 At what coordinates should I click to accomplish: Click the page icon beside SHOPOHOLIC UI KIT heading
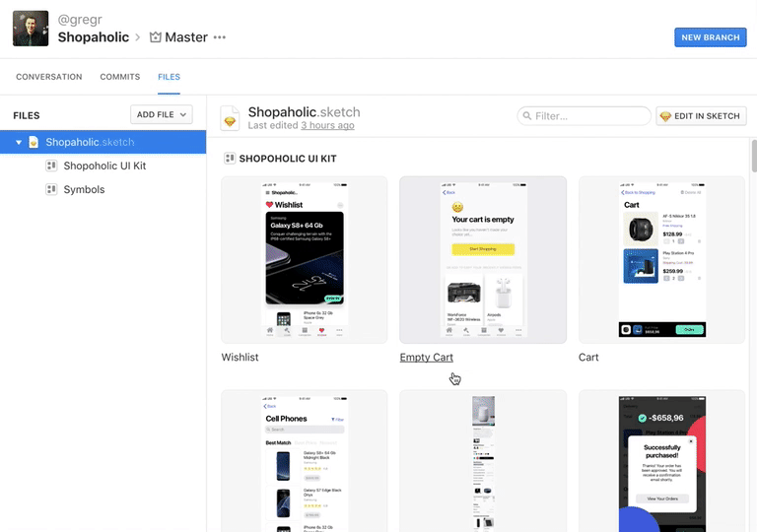pos(230,158)
